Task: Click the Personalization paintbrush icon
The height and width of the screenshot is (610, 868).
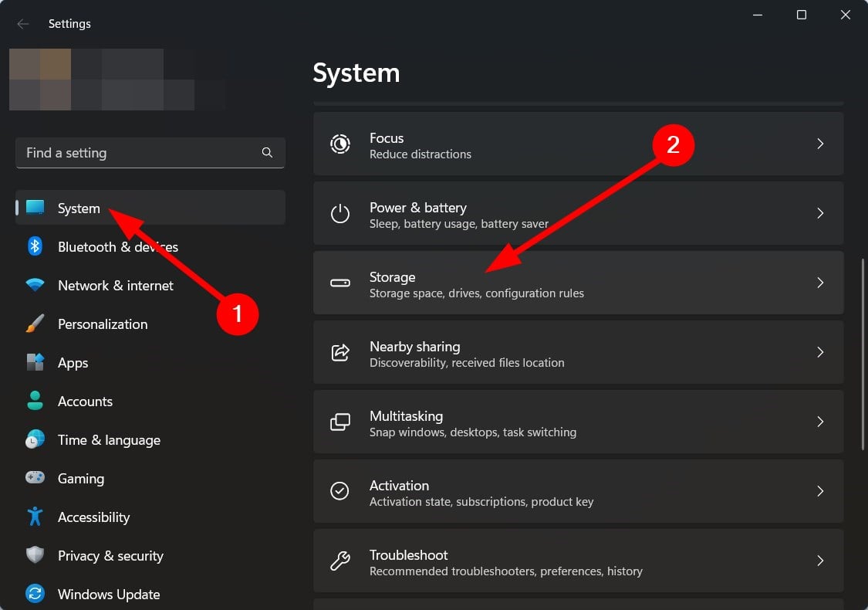Action: 35,324
